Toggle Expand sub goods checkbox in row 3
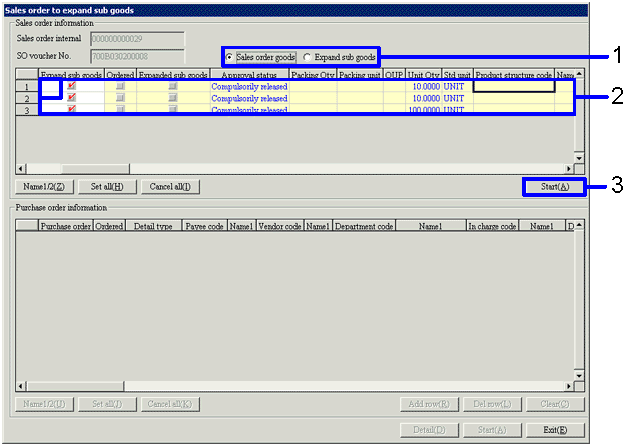Screen dimensions: 635x446 point(71,110)
